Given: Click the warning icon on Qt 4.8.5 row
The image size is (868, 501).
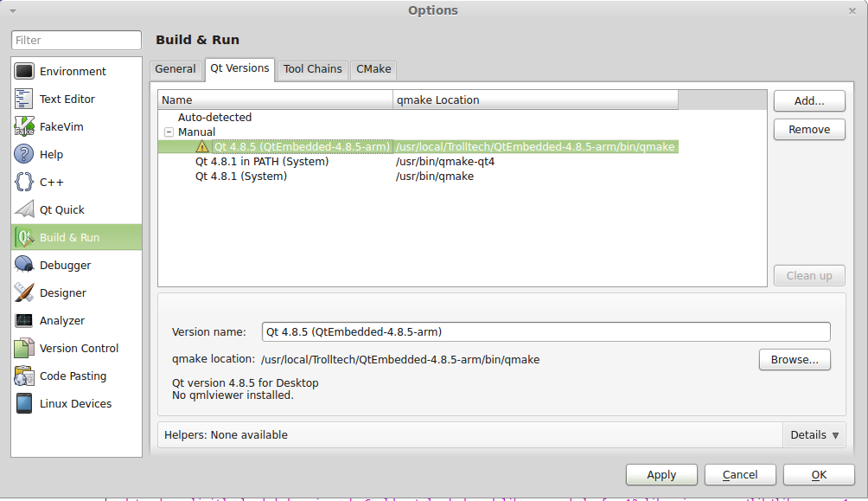Looking at the screenshot, I should [x=202, y=146].
